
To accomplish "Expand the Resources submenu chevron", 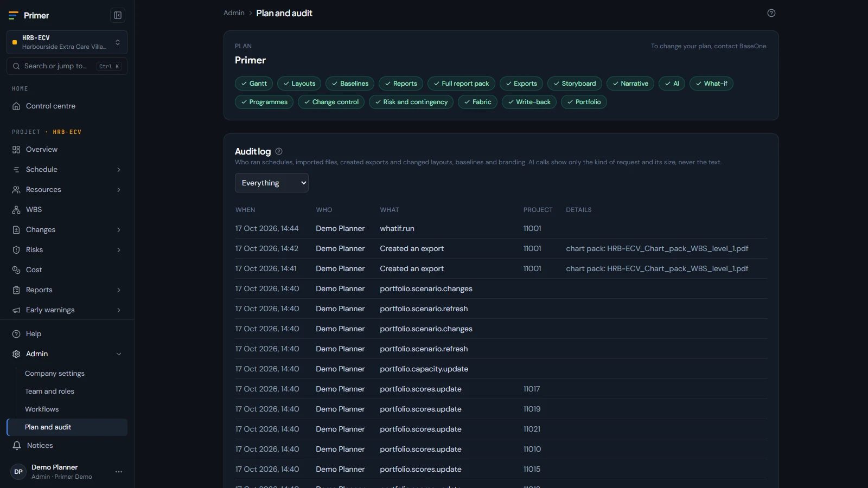I will click(119, 190).
